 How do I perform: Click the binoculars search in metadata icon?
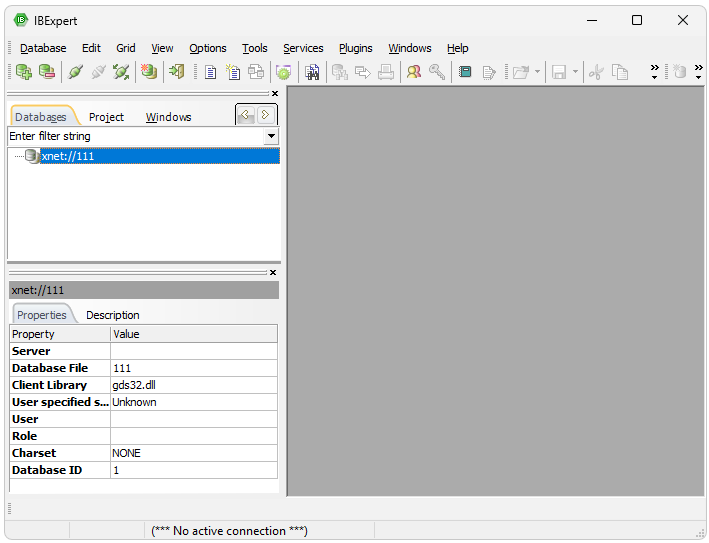point(312,72)
